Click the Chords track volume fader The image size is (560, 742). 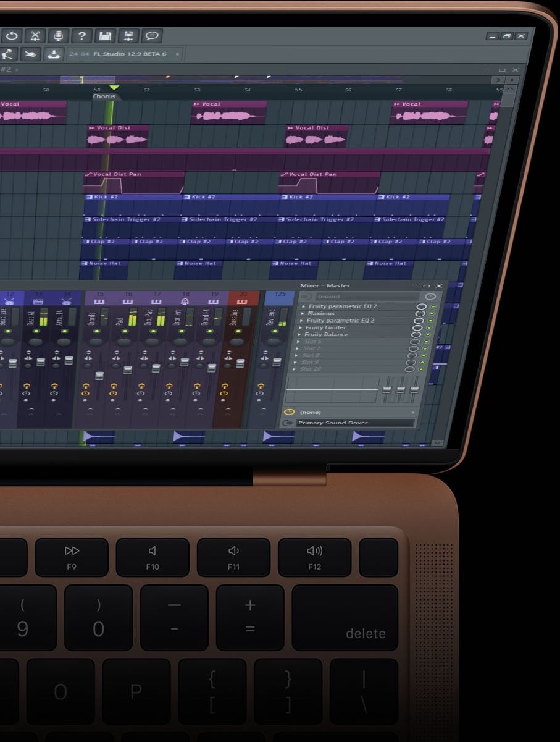click(99, 375)
